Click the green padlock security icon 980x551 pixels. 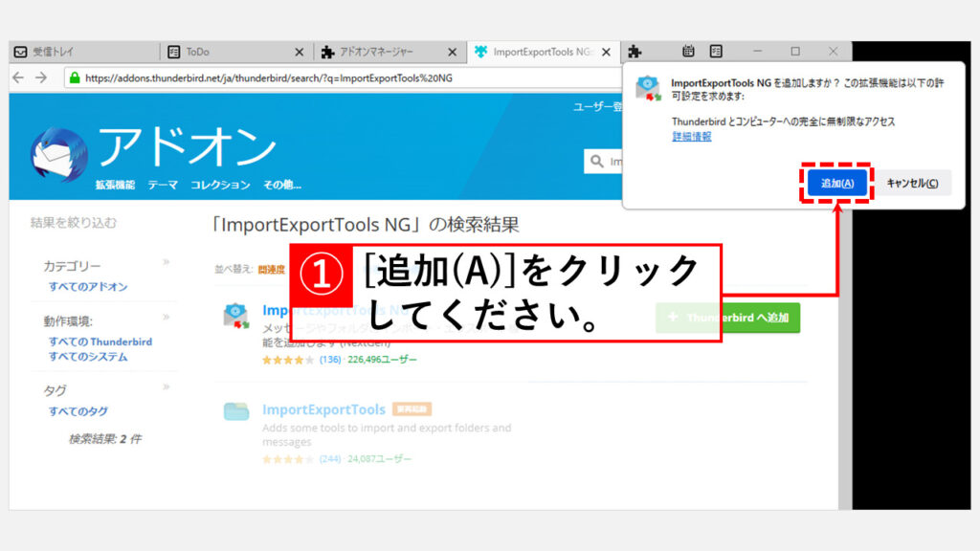(75, 77)
